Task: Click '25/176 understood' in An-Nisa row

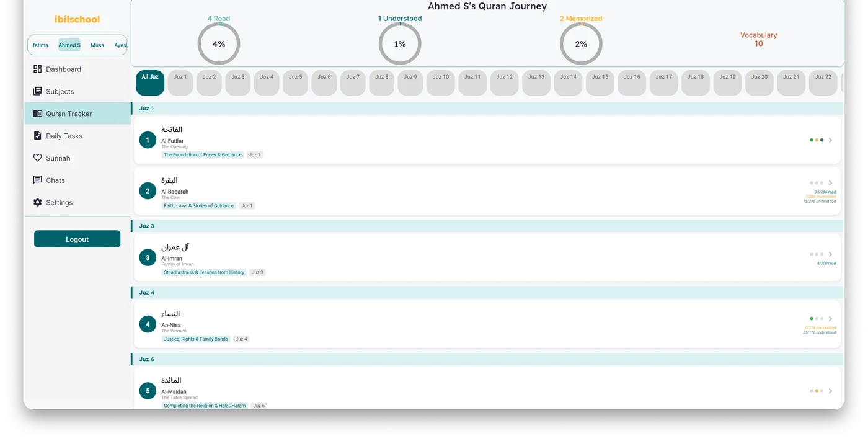Action: point(819,332)
